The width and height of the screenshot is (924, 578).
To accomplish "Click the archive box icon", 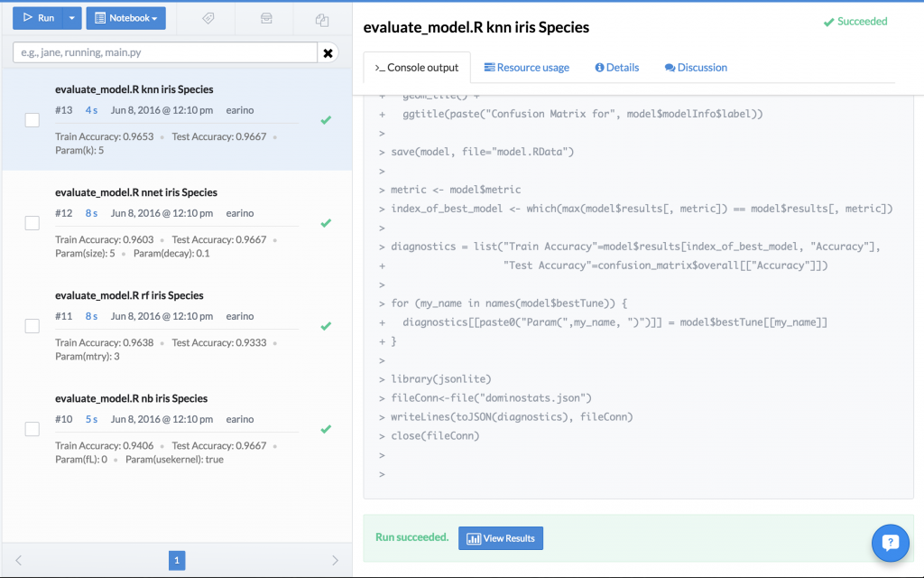I will 265,18.
